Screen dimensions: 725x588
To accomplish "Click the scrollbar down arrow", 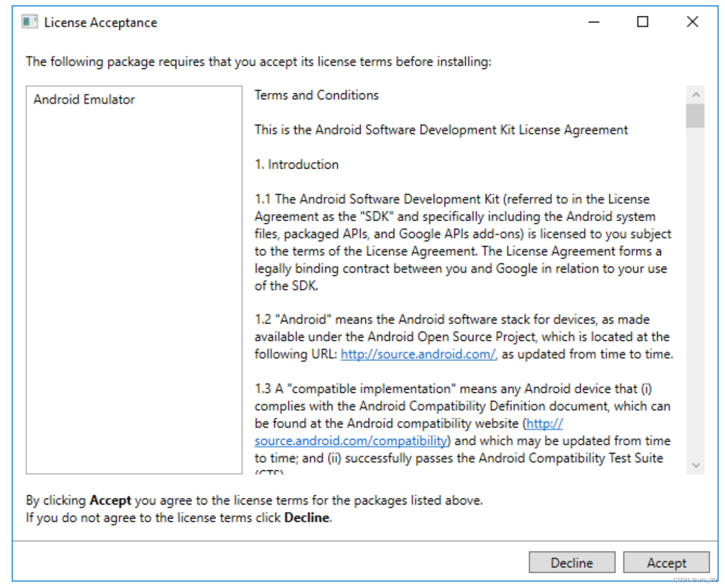I will point(696,465).
